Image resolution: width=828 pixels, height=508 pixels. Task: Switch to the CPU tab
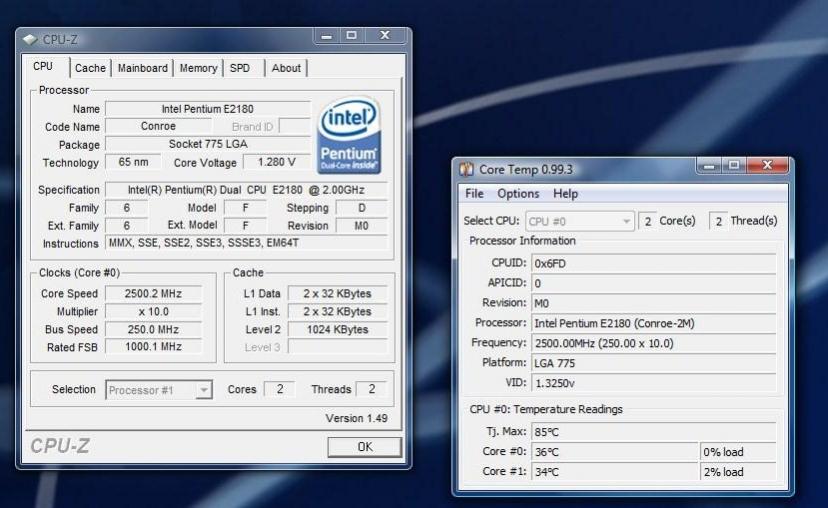point(43,67)
